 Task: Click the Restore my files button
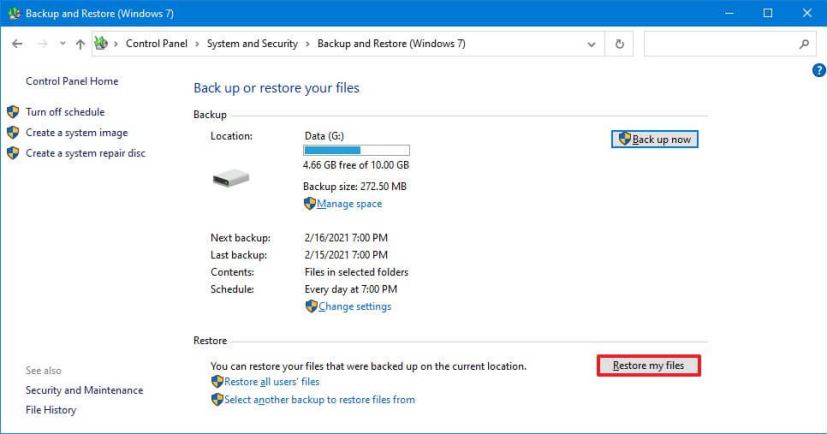(649, 365)
